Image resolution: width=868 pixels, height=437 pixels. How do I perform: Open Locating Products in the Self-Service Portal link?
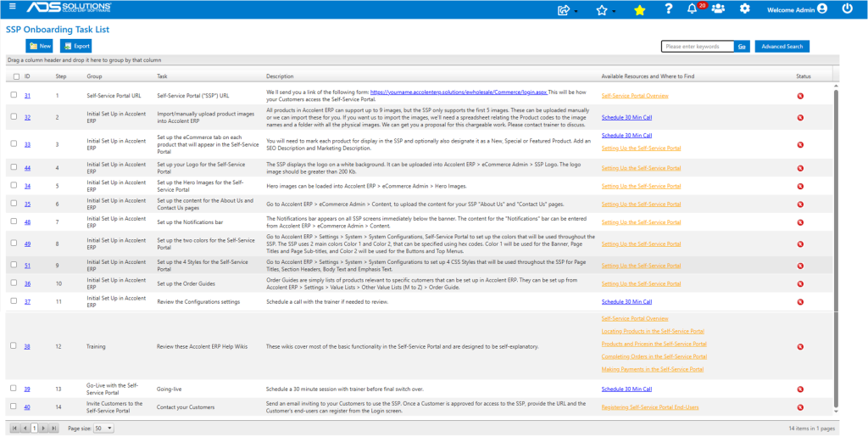pos(653,331)
